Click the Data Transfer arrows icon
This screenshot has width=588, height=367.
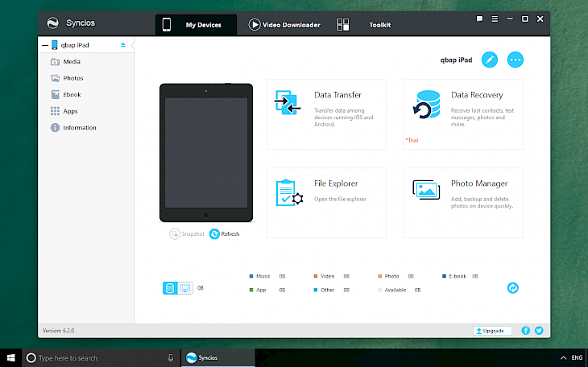pos(288,102)
